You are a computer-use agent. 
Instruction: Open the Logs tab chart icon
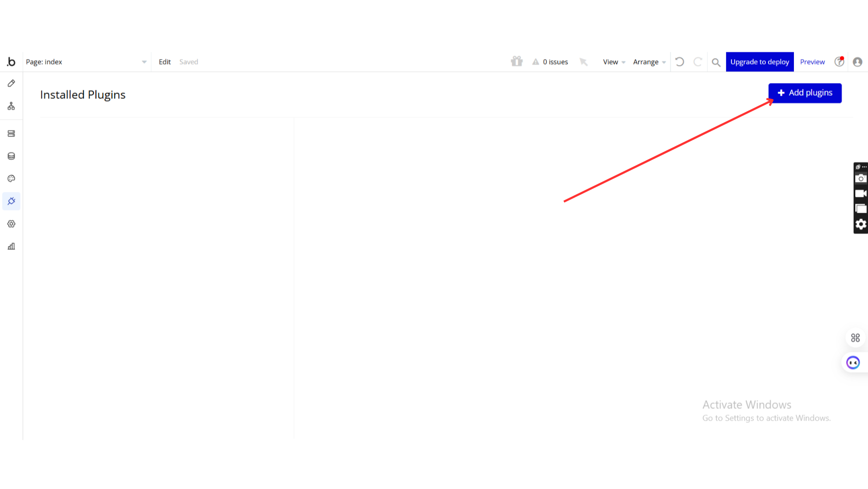pyautogui.click(x=11, y=247)
